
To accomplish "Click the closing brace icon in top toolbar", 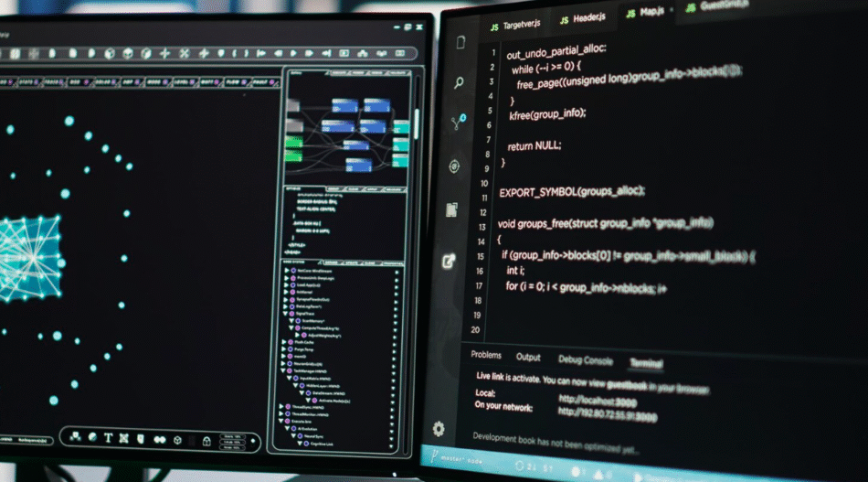I will tap(247, 53).
